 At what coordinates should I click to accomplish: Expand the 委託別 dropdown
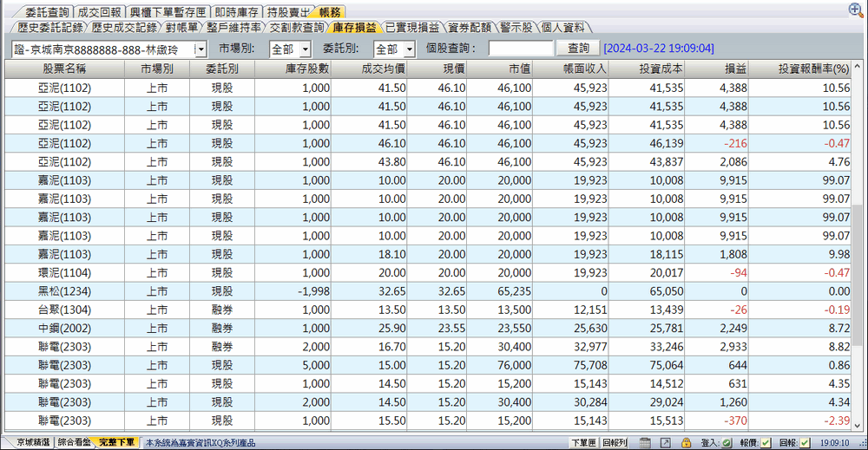tap(409, 49)
